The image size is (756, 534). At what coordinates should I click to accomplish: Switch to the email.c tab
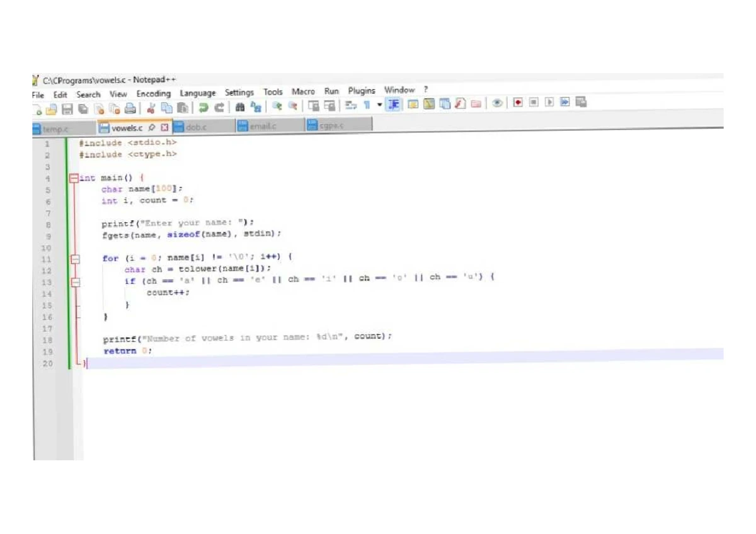pyautogui.click(x=270, y=126)
